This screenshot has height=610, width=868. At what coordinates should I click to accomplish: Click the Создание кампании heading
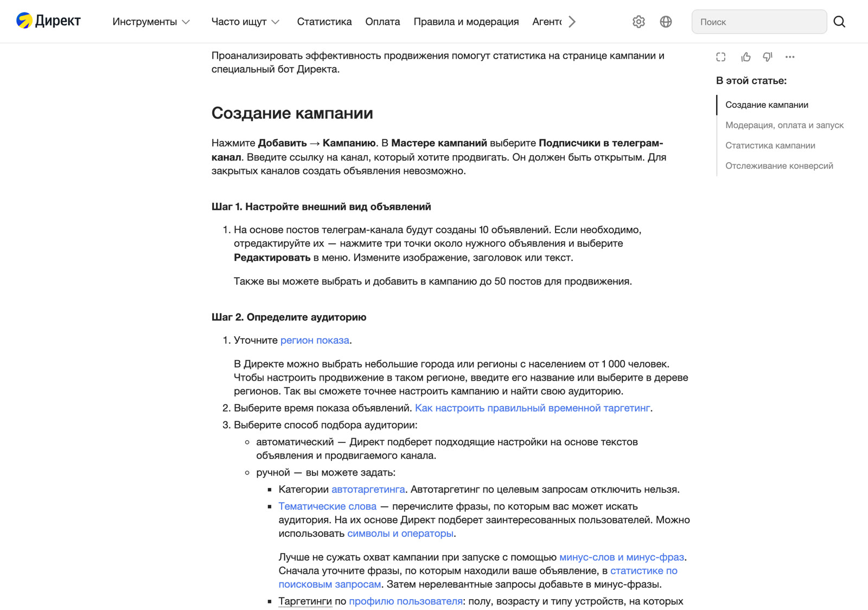pos(292,113)
